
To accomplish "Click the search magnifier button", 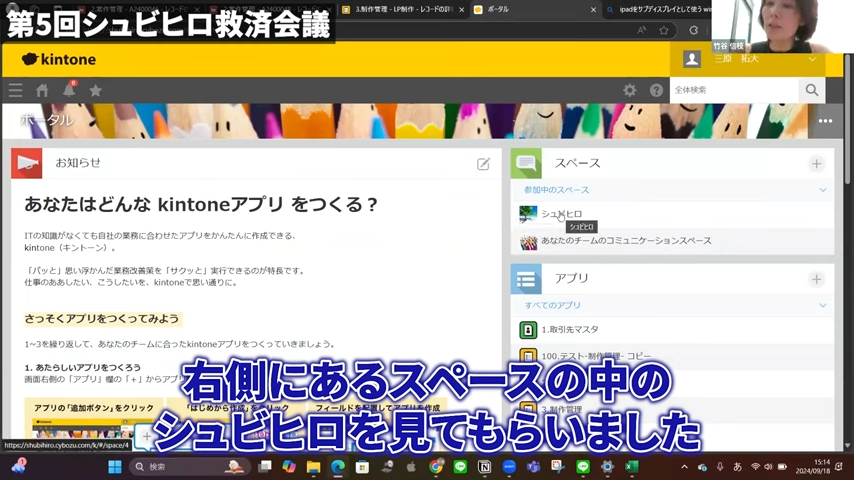I will pyautogui.click(x=812, y=90).
